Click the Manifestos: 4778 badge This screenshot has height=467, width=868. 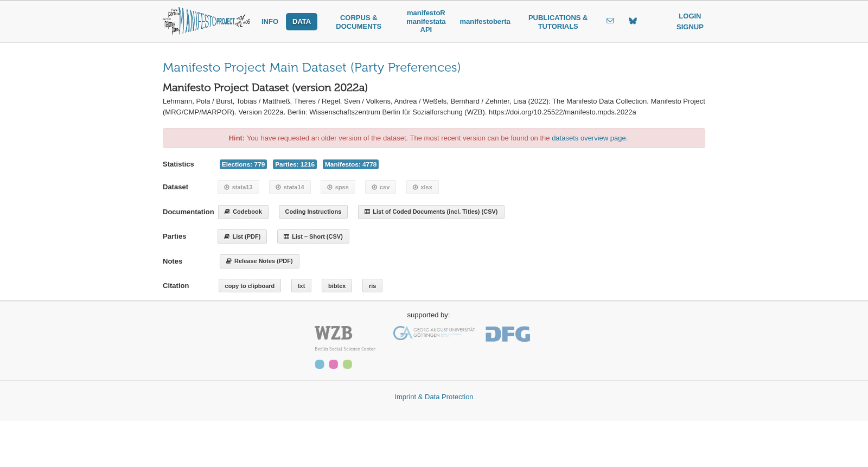pyautogui.click(x=350, y=164)
